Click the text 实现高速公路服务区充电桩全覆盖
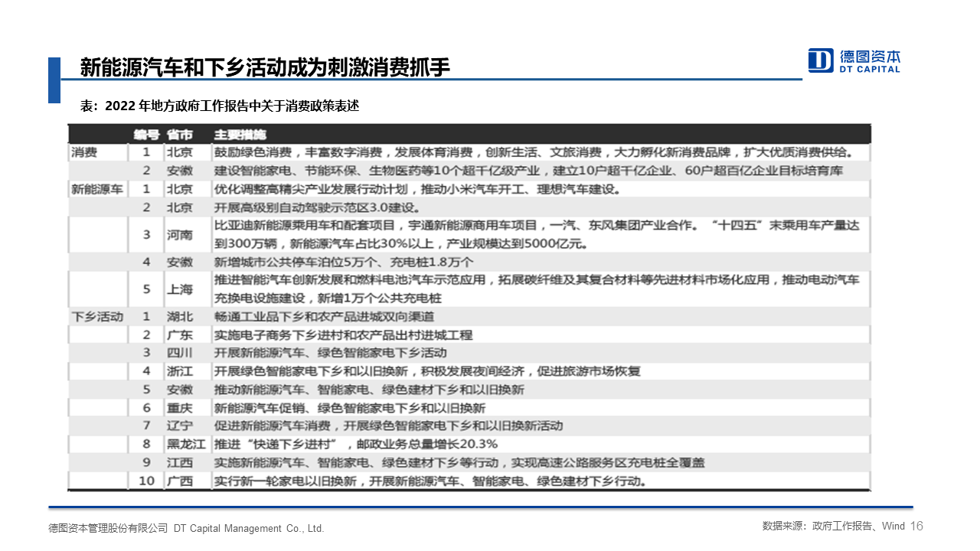Viewport: 980px width, 551px height. click(x=609, y=462)
